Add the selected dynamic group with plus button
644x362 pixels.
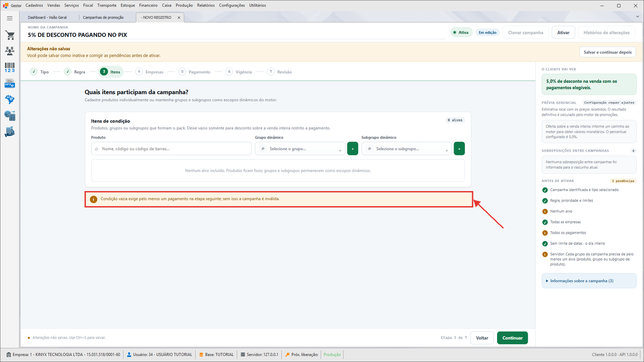point(353,149)
